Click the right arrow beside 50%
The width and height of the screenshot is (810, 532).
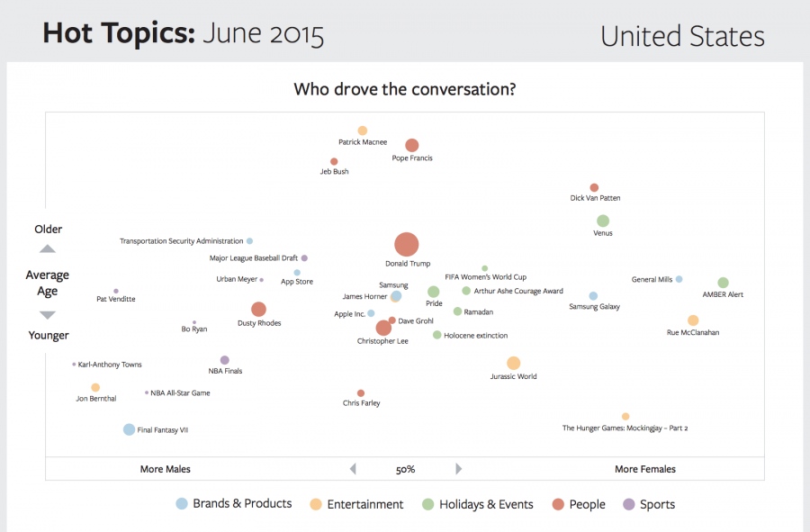tap(458, 469)
